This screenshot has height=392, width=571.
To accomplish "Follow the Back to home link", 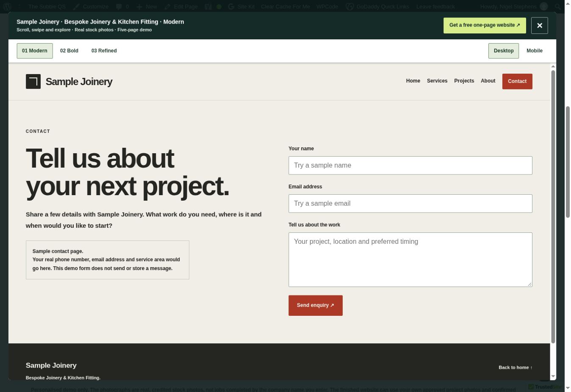I will pyautogui.click(x=516, y=367).
